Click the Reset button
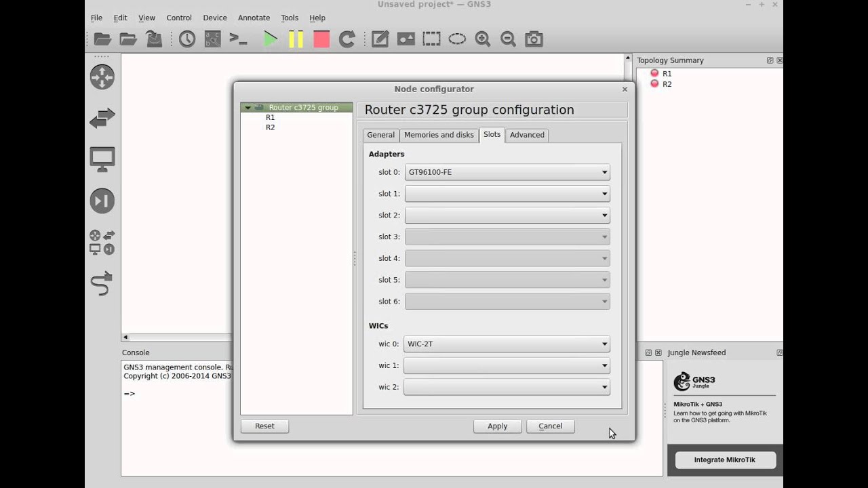The width and height of the screenshot is (868, 488). tap(264, 426)
